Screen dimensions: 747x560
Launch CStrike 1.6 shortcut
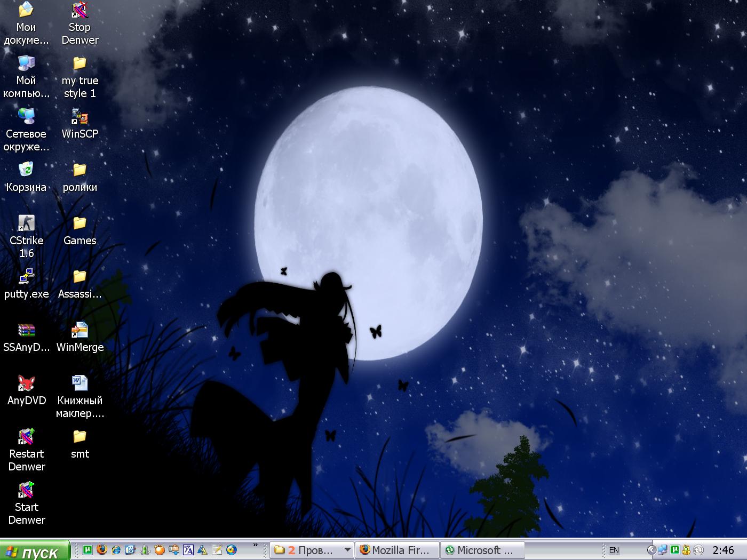click(x=26, y=237)
